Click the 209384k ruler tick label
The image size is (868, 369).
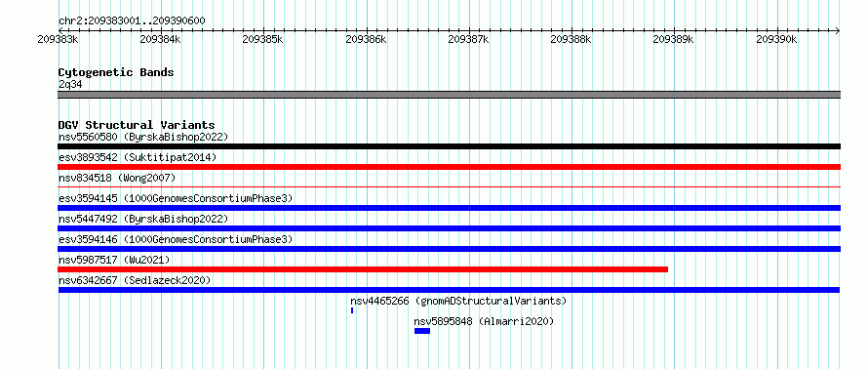click(161, 39)
